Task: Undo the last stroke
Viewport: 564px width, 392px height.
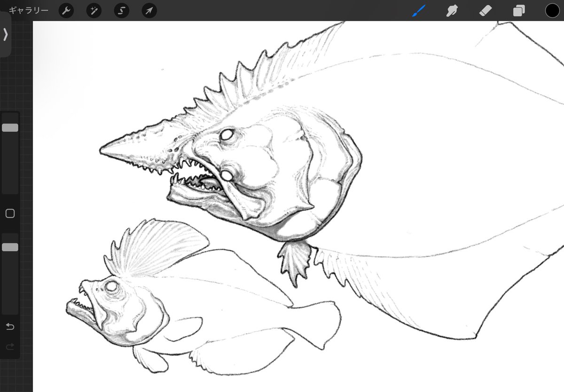Action: click(x=10, y=326)
